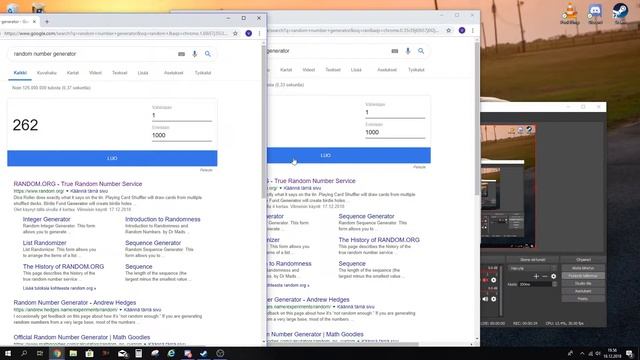Click the OBS Studio icon on the taskbar
Viewport: 640px width, 360px height.
pyautogui.click(x=220, y=353)
